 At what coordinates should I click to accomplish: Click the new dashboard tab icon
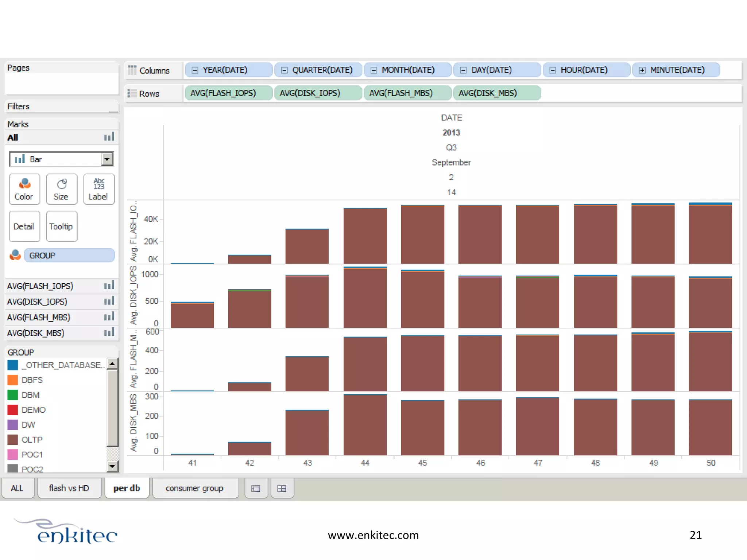(282, 488)
